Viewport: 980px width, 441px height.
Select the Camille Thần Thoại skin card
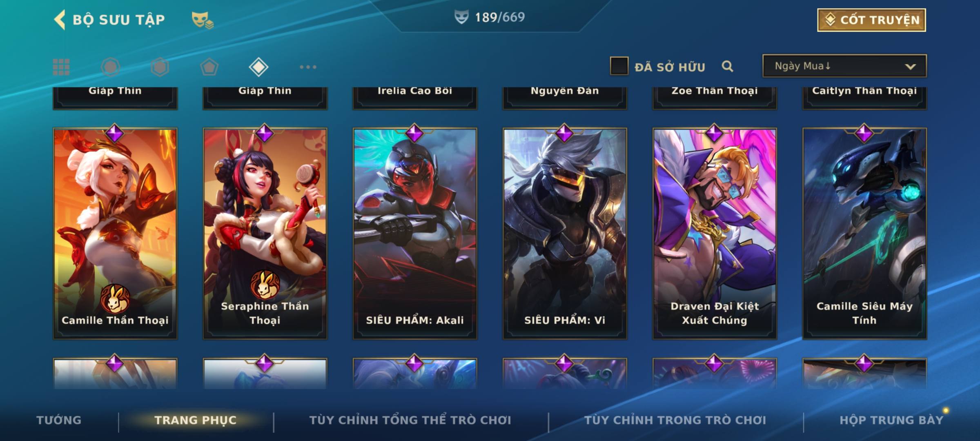click(x=115, y=234)
